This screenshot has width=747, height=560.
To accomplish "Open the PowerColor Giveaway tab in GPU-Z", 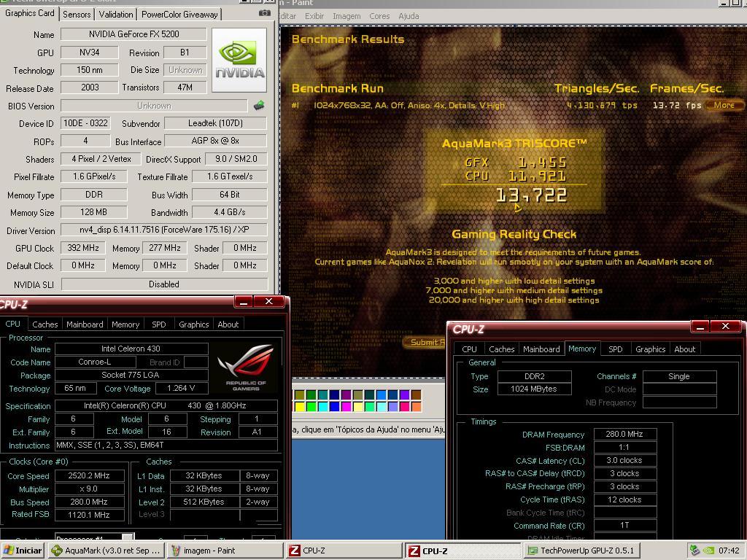I will coord(179,15).
